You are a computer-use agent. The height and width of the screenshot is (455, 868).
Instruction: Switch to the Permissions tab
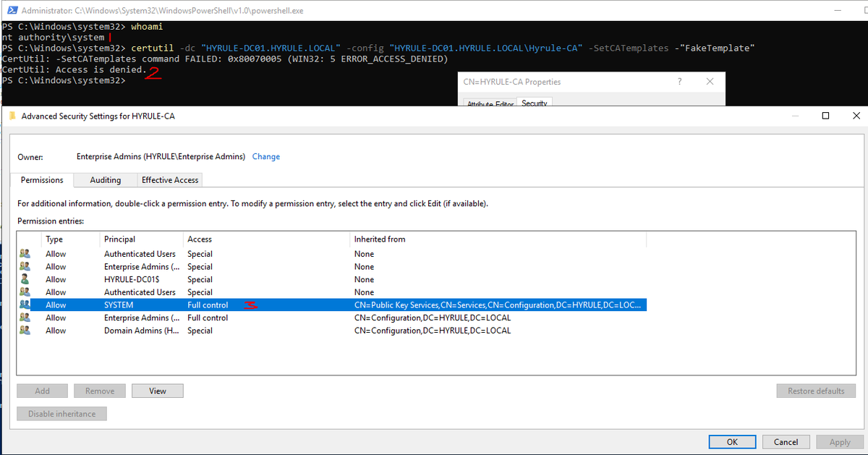click(x=42, y=180)
